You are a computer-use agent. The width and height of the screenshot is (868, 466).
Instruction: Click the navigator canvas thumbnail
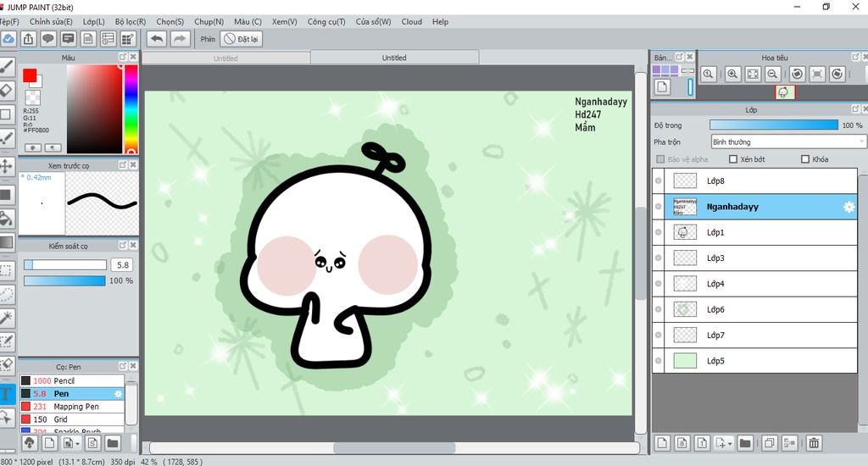click(784, 92)
